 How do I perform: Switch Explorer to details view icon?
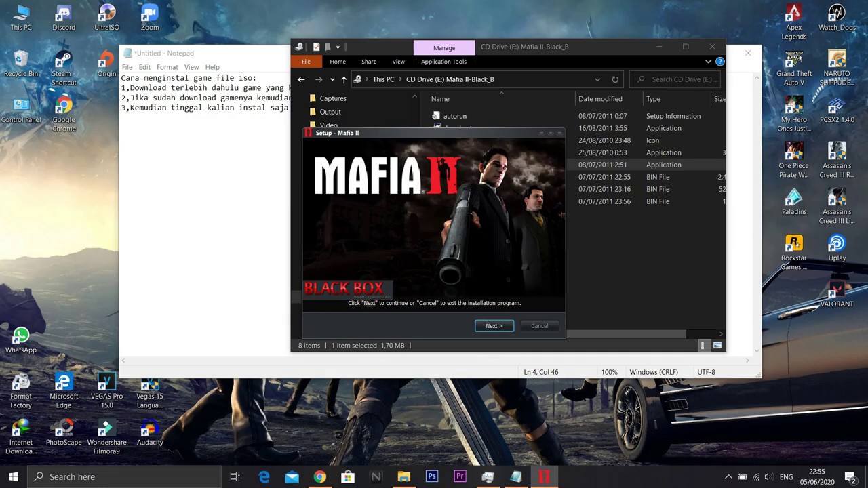click(702, 346)
